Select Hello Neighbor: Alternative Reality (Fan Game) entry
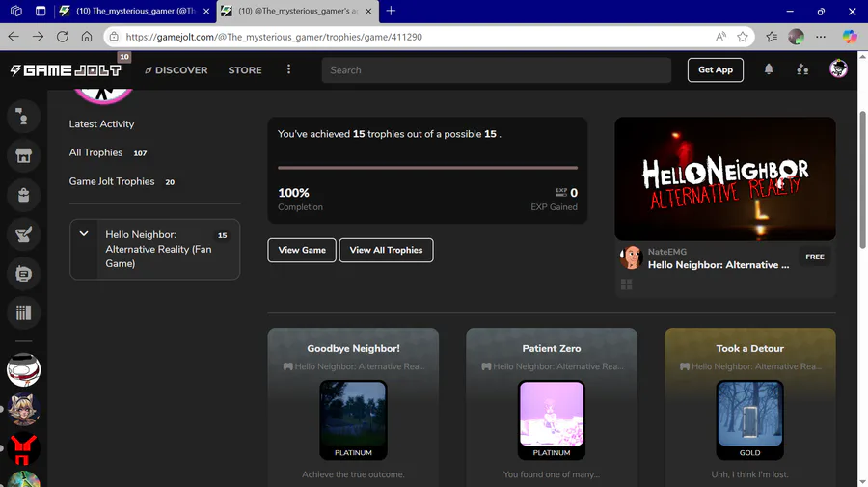This screenshot has height=487, width=868. [159, 249]
